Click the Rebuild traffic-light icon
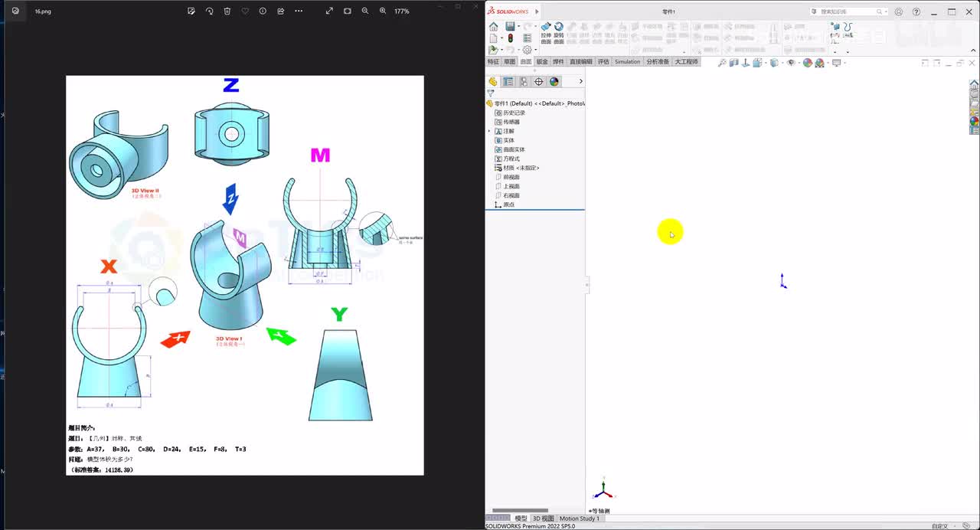Viewport: 980px width, 530px height. (511, 38)
